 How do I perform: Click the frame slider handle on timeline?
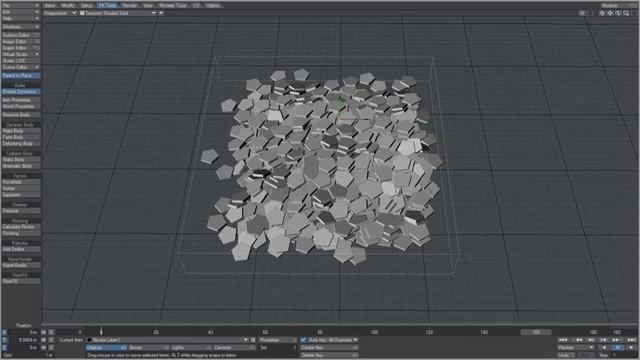pos(101,332)
